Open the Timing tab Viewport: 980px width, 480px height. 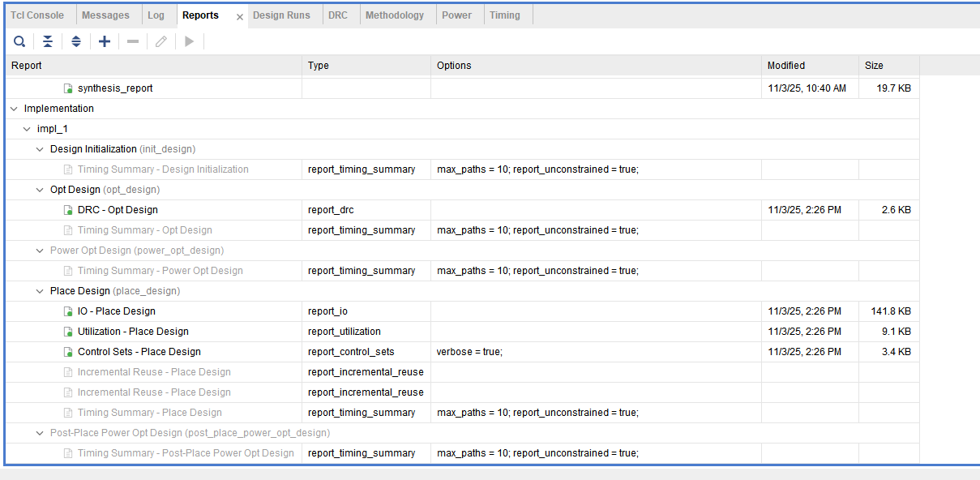tap(505, 15)
